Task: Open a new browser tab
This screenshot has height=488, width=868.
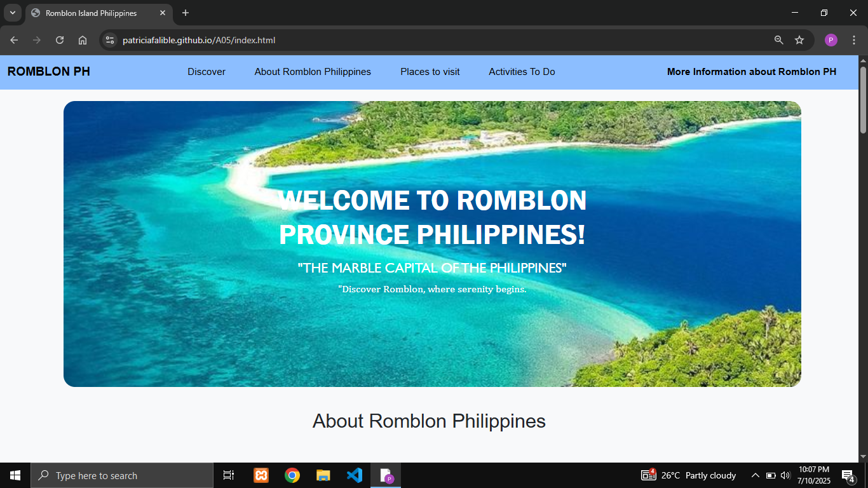Action: 186,13
